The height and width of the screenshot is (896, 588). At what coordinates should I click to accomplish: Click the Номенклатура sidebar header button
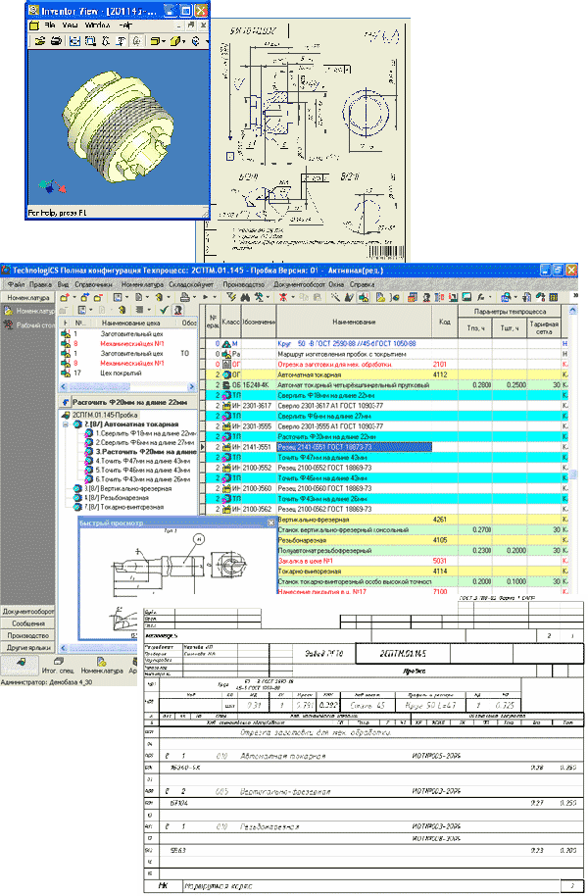coord(28,298)
